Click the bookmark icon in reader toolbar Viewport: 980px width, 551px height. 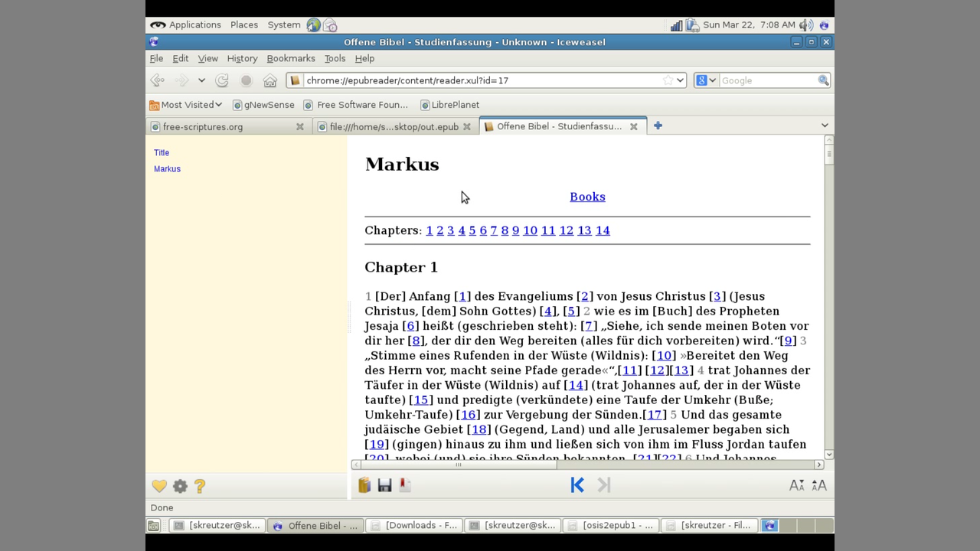point(405,485)
